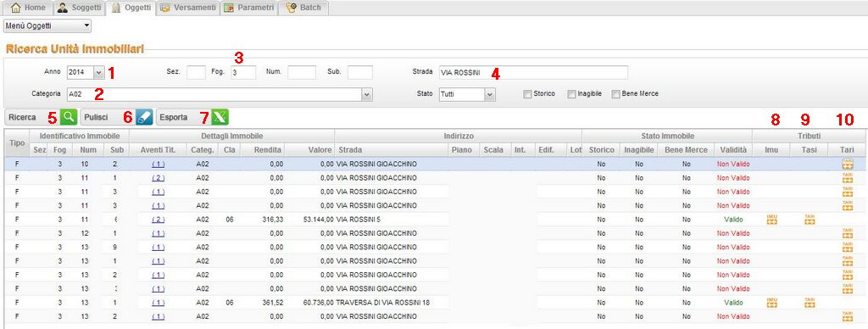Open the IMU icon in the VIA ROSSINI 5 row
Viewport: 868px width, 329px height.
[771, 220]
